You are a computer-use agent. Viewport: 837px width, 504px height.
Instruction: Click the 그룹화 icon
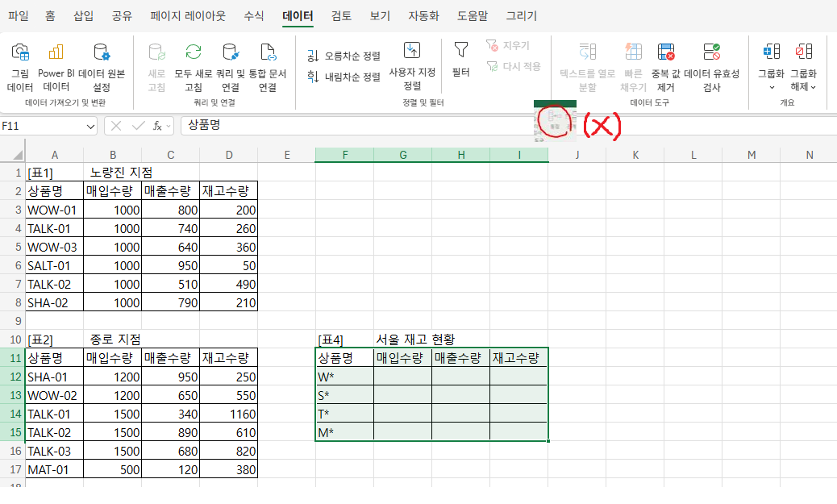[x=772, y=52]
